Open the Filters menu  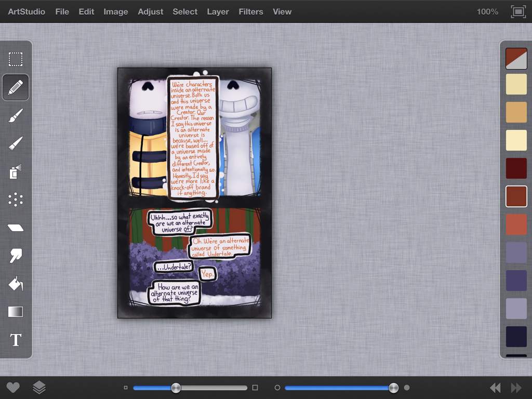251,11
